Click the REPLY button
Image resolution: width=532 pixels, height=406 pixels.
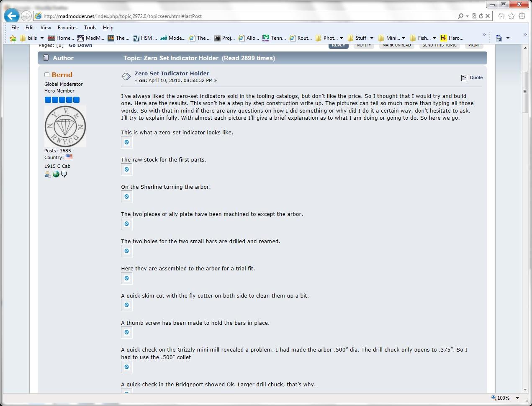pos(338,45)
